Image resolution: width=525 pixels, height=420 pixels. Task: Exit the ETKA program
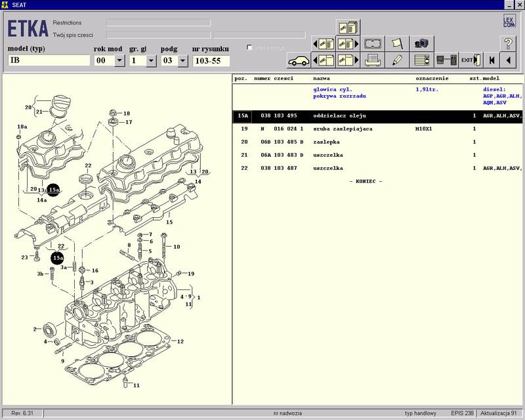(471, 60)
